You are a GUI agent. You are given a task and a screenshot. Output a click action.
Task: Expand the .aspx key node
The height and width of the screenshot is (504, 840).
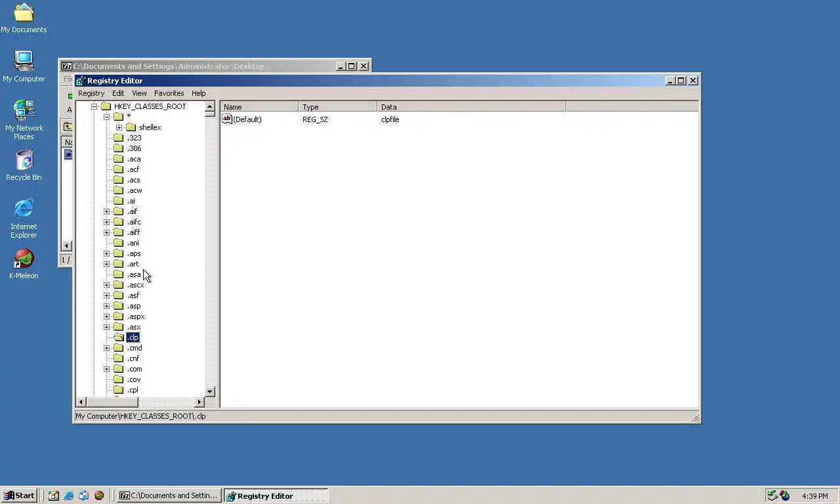pyautogui.click(x=107, y=316)
